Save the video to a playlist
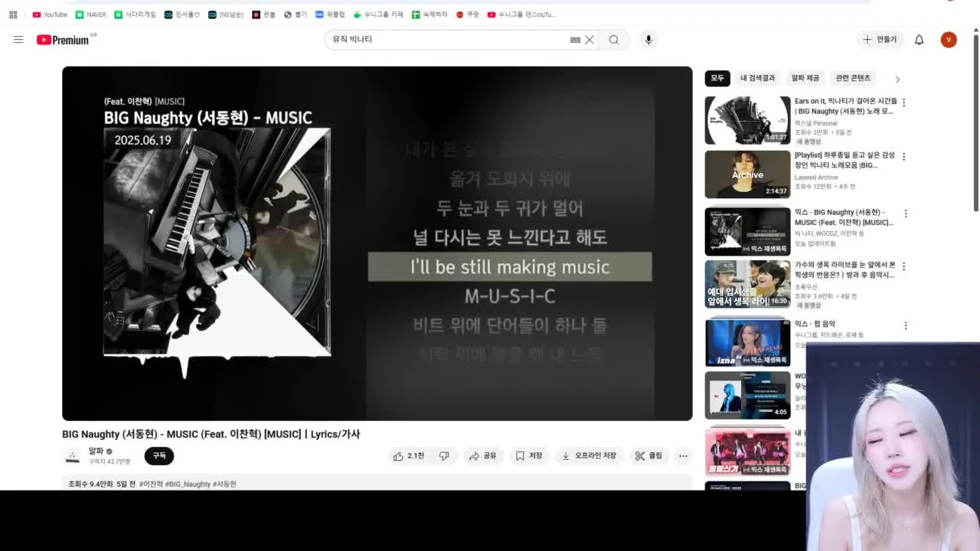Screen dimensions: 980x551 click(528, 456)
